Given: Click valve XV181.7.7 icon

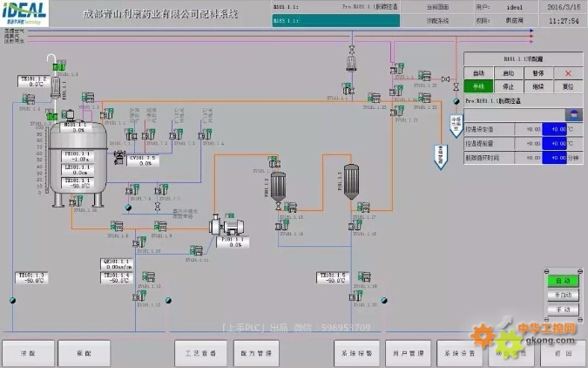Looking at the screenshot, I should click(x=161, y=189).
